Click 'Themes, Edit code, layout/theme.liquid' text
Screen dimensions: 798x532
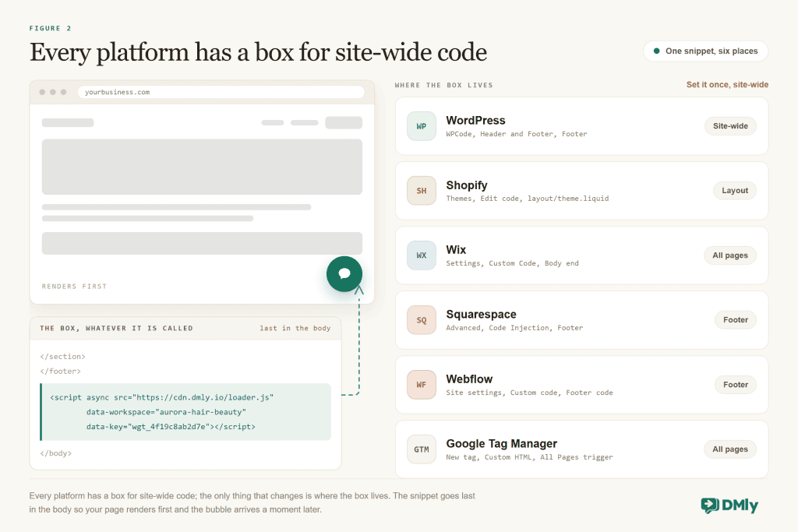click(x=528, y=199)
